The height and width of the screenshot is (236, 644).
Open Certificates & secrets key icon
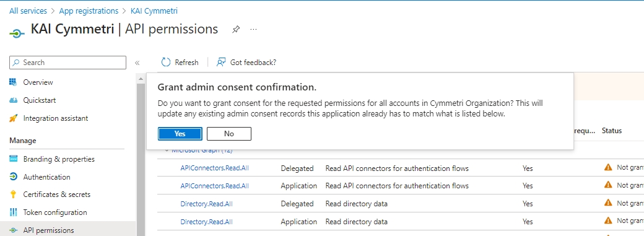[13, 194]
